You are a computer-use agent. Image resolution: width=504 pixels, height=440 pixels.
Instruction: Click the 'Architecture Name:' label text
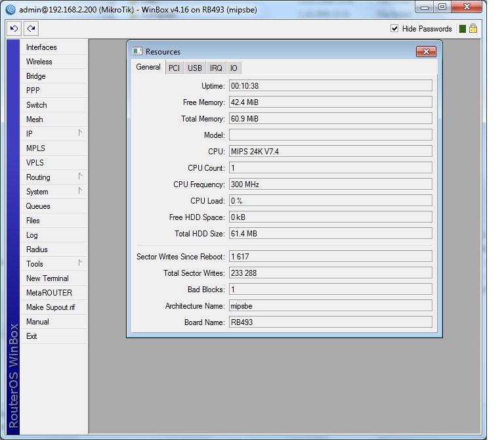195,306
